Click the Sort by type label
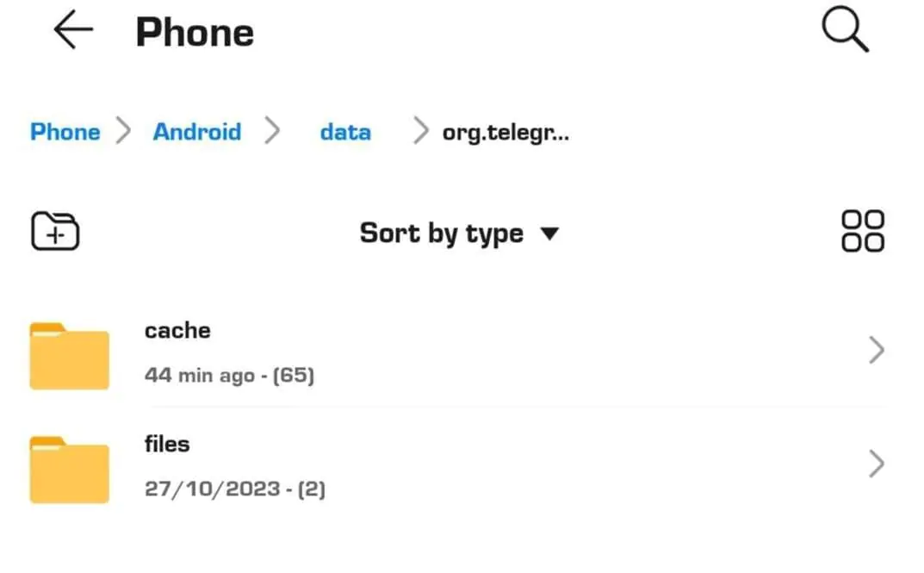The width and height of the screenshot is (924, 573). [442, 234]
